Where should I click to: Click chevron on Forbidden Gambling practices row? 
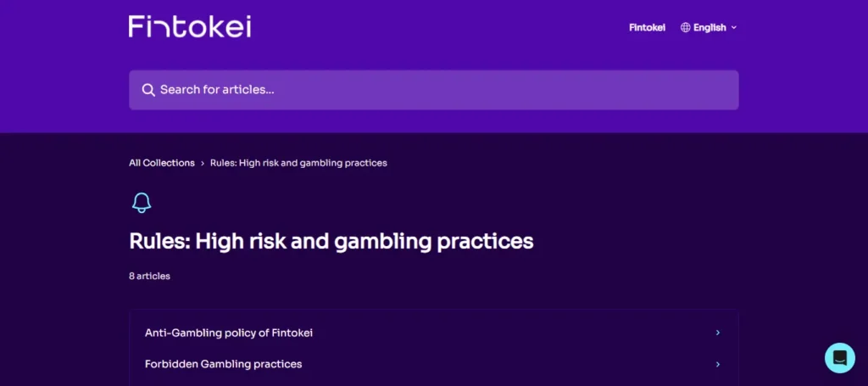[x=717, y=365]
